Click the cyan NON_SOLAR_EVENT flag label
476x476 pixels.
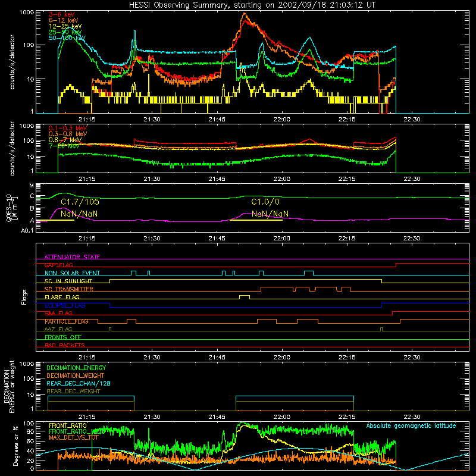tap(72, 273)
